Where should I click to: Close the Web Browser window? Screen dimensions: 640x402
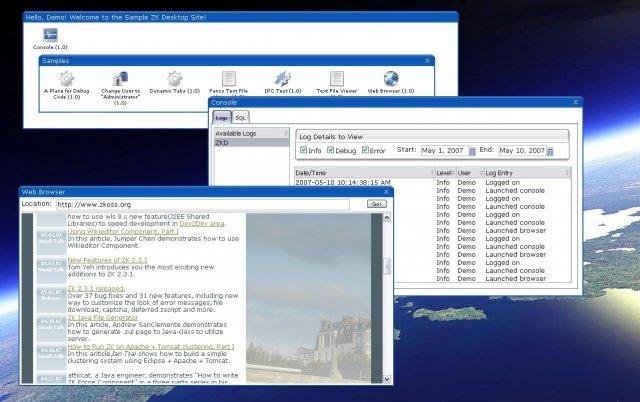386,192
